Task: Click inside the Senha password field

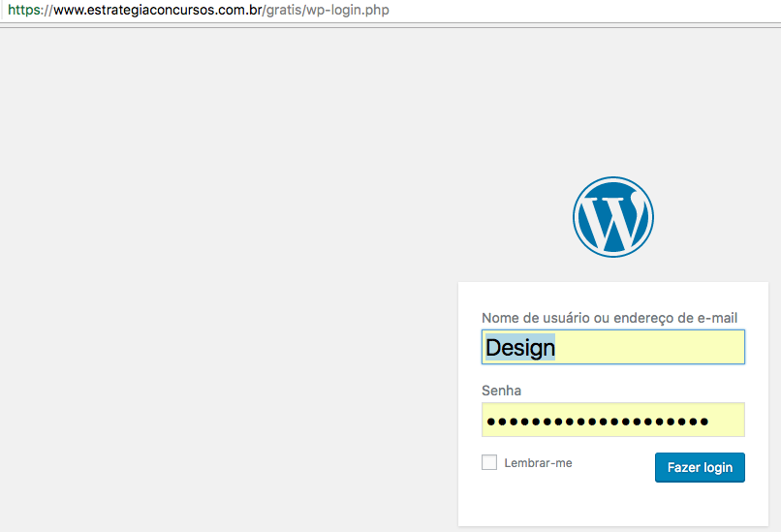Action: (x=613, y=420)
